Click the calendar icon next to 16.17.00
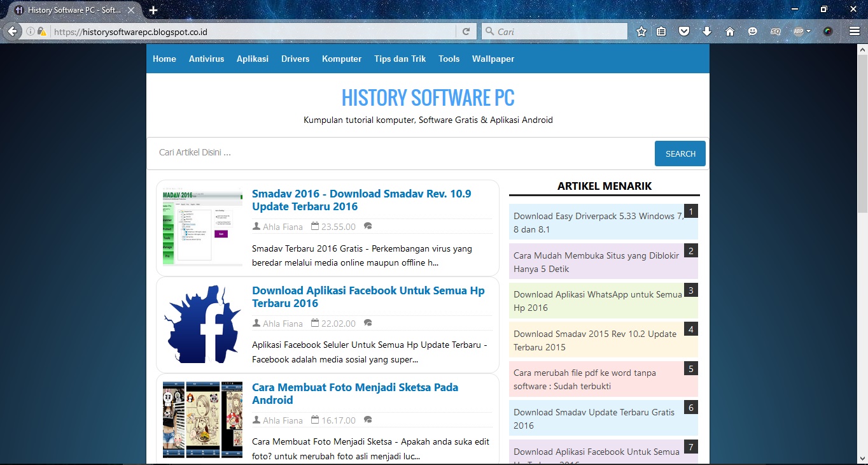 pos(315,420)
